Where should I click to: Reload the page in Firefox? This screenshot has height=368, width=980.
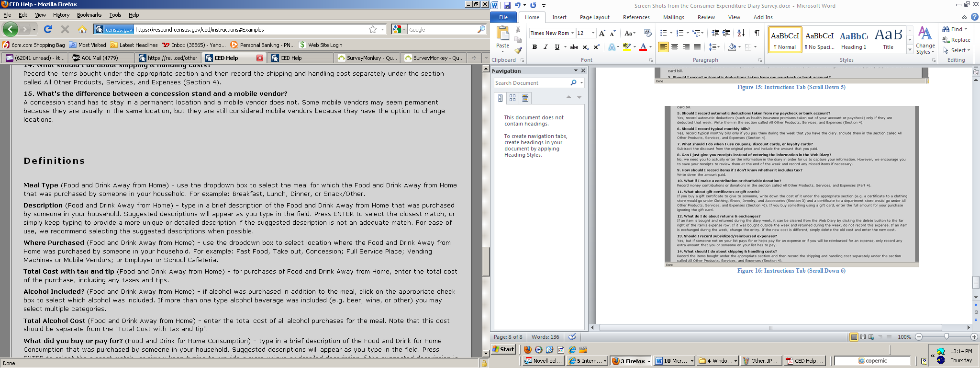[x=48, y=29]
